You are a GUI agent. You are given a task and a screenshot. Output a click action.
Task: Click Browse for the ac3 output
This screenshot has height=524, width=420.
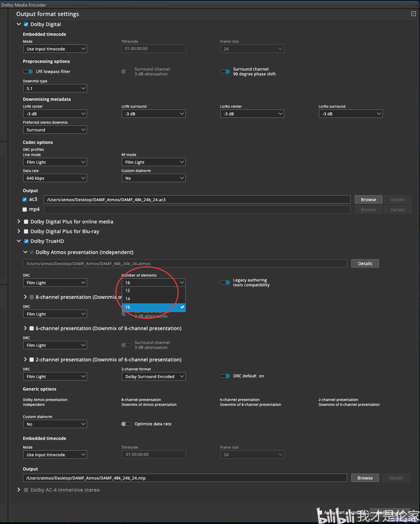click(368, 200)
